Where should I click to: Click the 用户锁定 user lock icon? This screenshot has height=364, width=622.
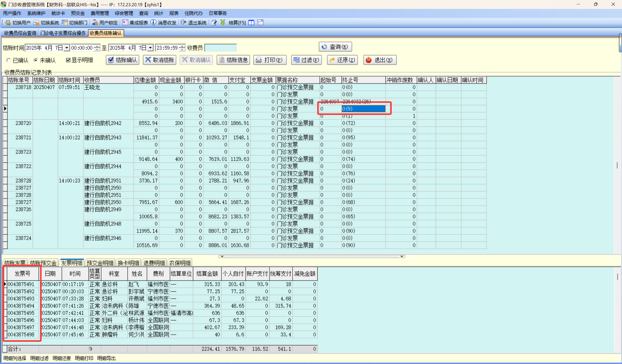click(x=95, y=23)
